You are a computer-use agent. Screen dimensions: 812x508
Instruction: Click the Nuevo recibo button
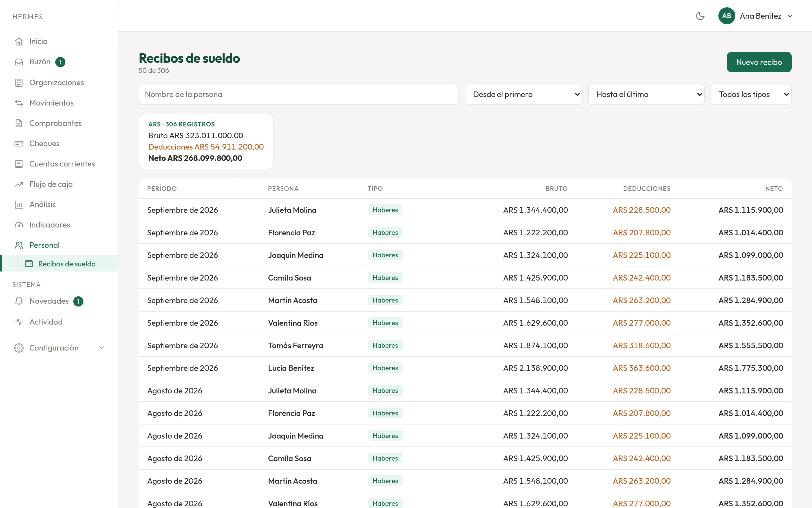click(759, 62)
